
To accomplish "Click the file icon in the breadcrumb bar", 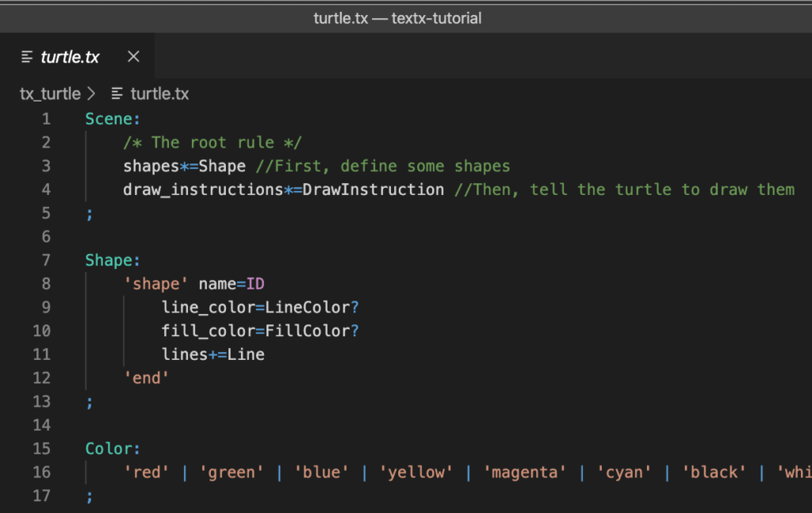I will (x=117, y=94).
